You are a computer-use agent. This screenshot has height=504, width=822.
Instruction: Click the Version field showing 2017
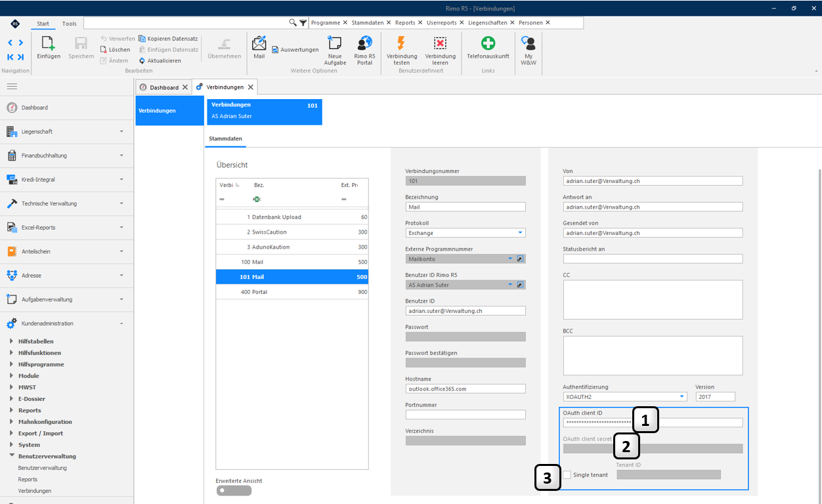click(715, 397)
